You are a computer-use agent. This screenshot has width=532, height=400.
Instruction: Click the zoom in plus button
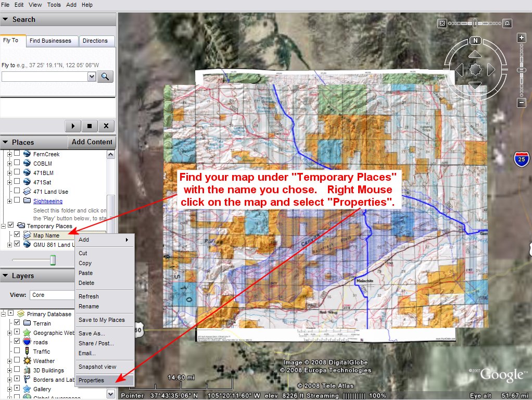point(522,37)
